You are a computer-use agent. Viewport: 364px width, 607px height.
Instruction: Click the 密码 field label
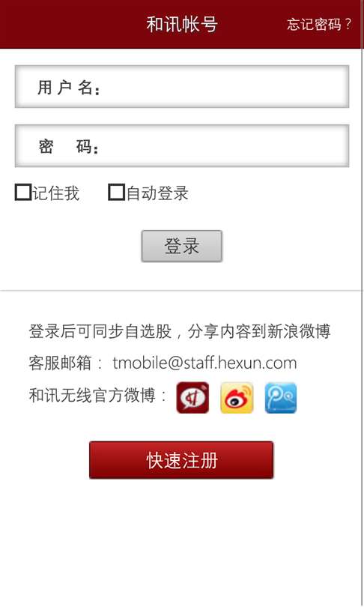click(x=69, y=147)
